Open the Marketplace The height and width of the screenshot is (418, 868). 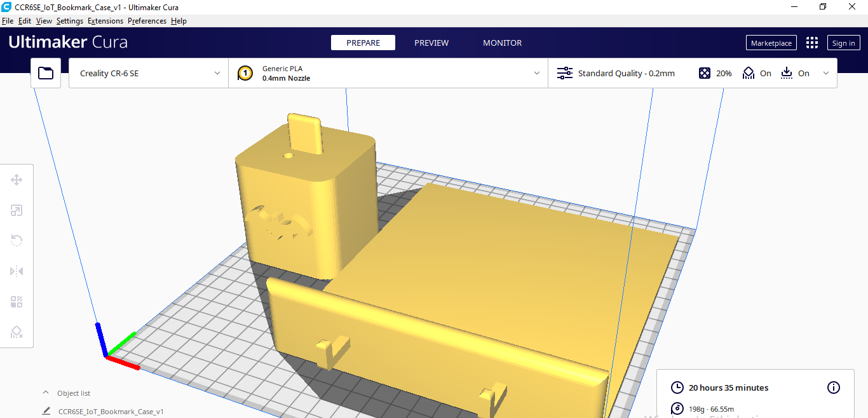tap(771, 43)
